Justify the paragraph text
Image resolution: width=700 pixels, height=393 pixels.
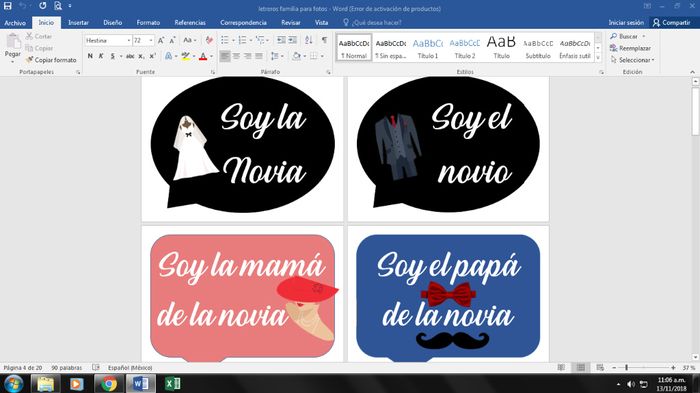click(x=259, y=56)
